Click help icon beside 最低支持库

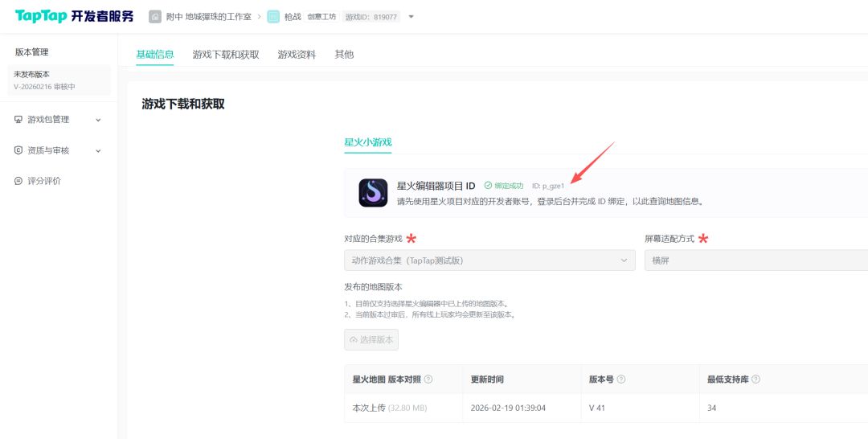click(x=755, y=380)
